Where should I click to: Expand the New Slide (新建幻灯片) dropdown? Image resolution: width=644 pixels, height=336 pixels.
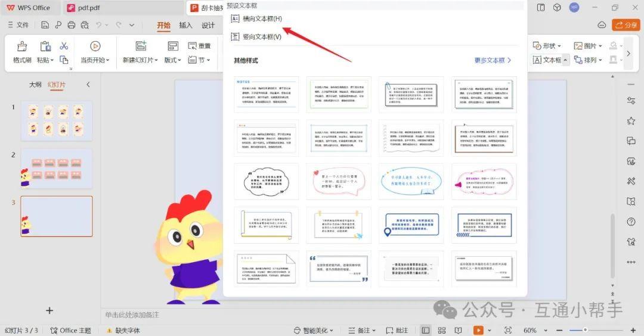click(156, 60)
